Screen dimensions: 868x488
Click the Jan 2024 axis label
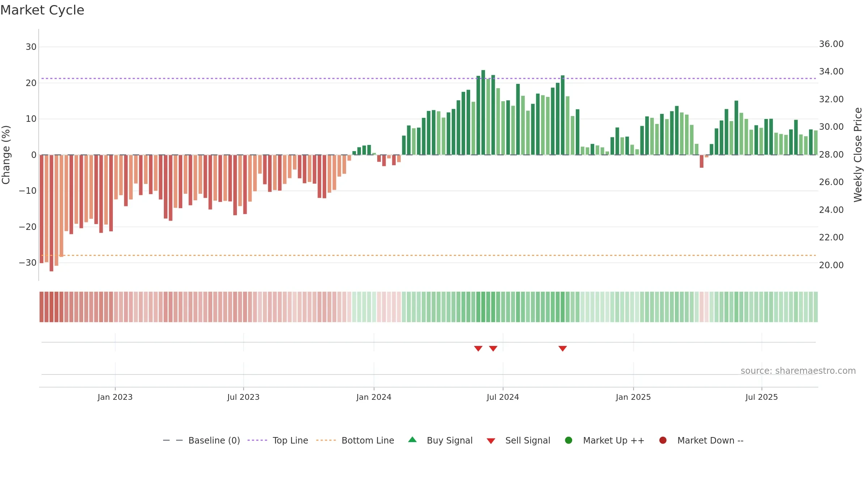[374, 397]
